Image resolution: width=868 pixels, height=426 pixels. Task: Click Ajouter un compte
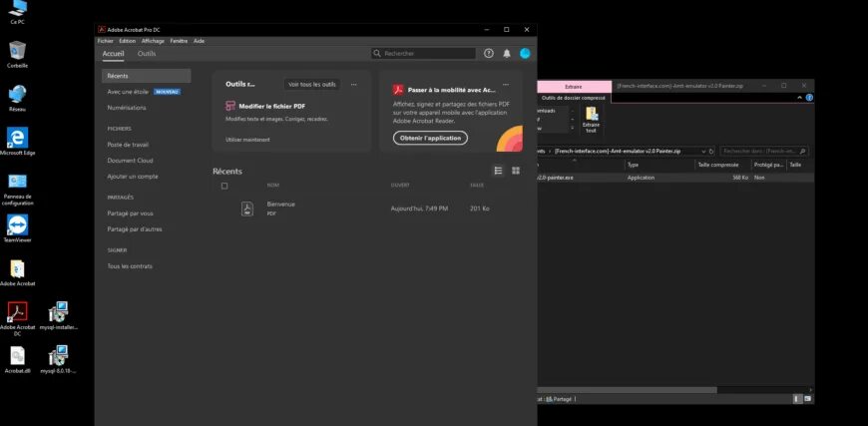coord(133,177)
